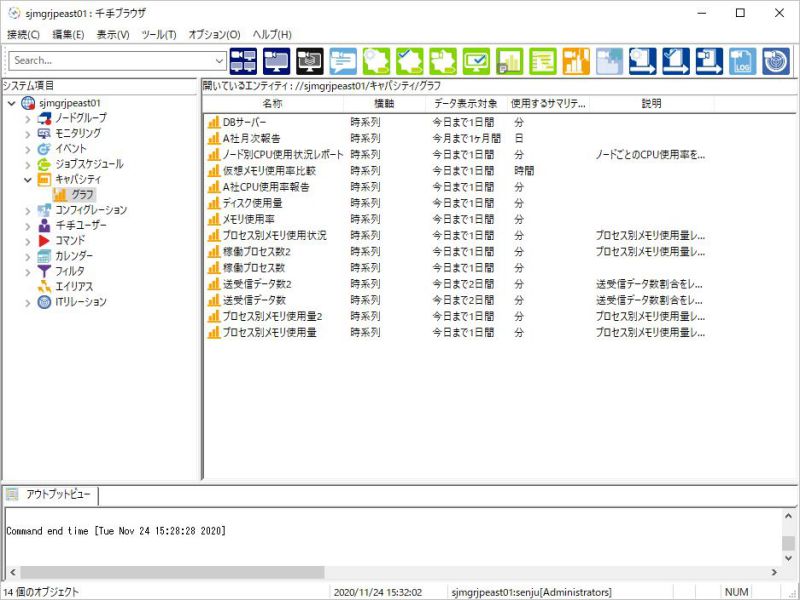The width and height of the screenshot is (800, 600).
Task: Click the navy four-monitor toolbar icon
Action: 243,61
